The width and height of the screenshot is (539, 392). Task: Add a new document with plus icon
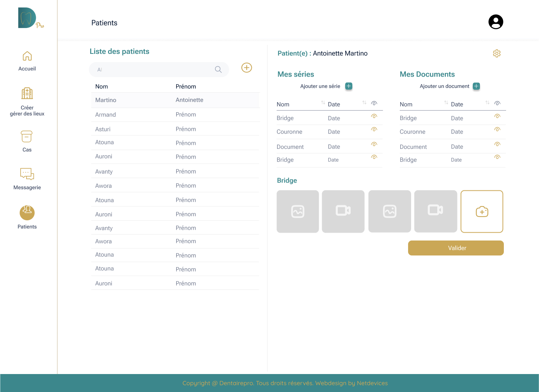476,86
